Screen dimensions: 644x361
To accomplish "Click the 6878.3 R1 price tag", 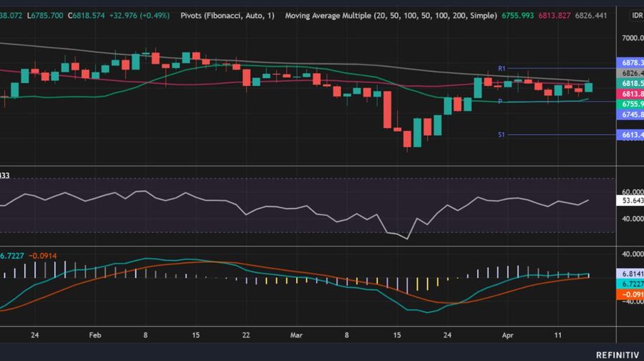I will 630,63.
